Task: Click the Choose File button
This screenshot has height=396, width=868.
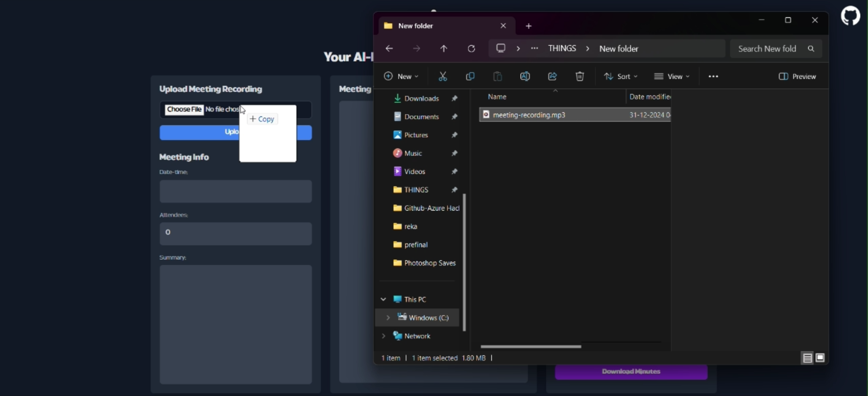Action: (x=184, y=110)
